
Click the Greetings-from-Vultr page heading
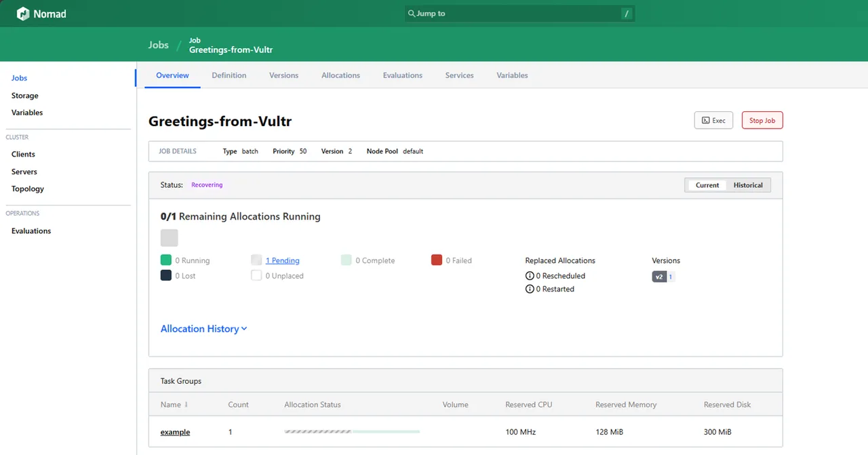pyautogui.click(x=220, y=121)
